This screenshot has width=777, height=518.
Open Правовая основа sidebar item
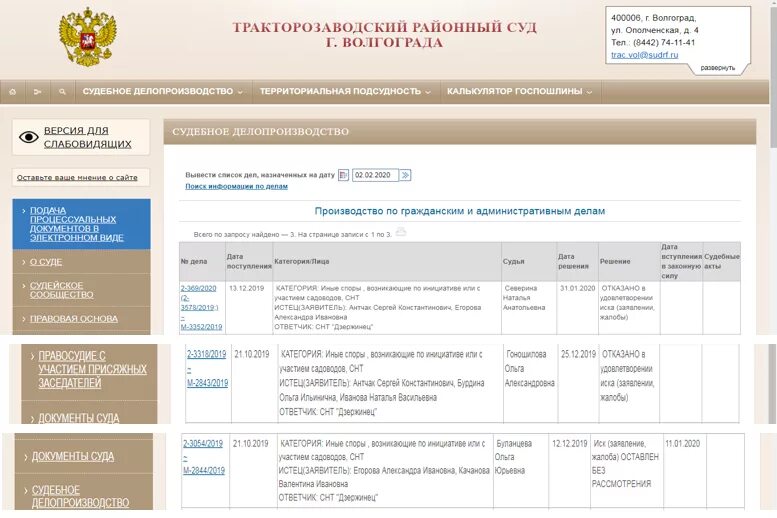click(74, 319)
